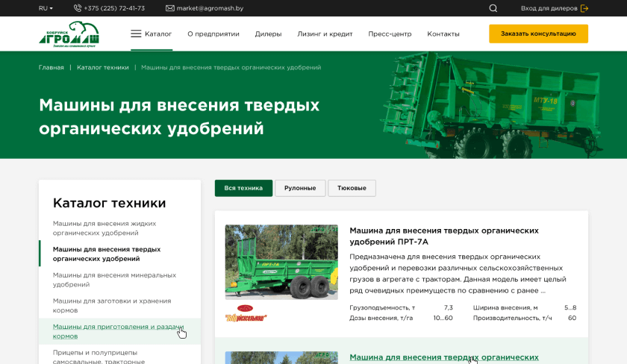Open the second underlined product title link

444,357
